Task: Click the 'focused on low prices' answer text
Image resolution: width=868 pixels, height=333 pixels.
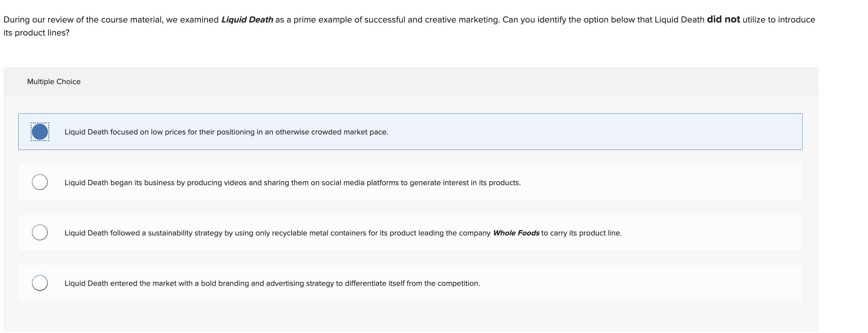Action: pyautogui.click(x=226, y=132)
